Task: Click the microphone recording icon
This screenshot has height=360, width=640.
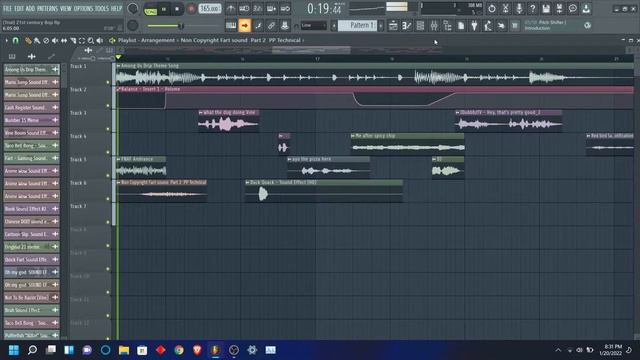Action: (x=519, y=9)
